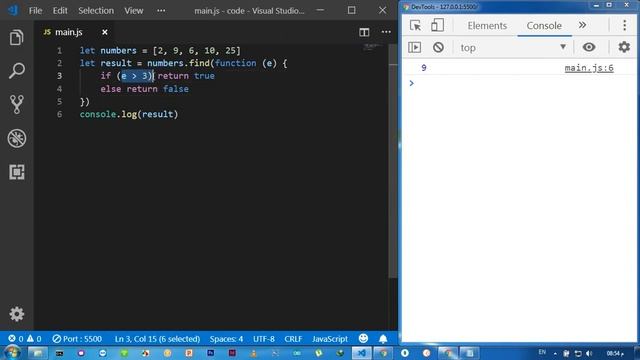
Task: Change end of line sequence CRLF
Action: point(293,339)
